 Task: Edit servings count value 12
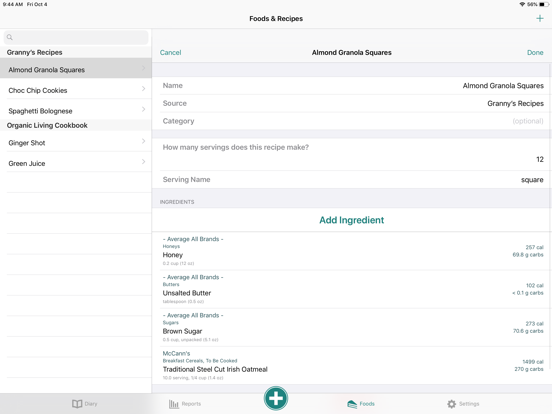540,159
